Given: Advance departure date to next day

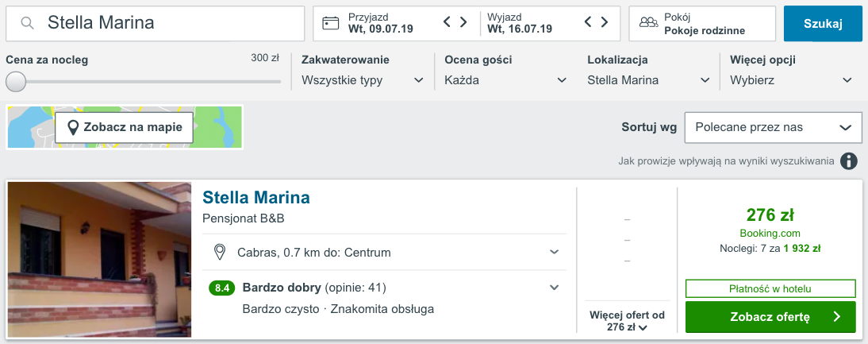Looking at the screenshot, I should [605, 22].
